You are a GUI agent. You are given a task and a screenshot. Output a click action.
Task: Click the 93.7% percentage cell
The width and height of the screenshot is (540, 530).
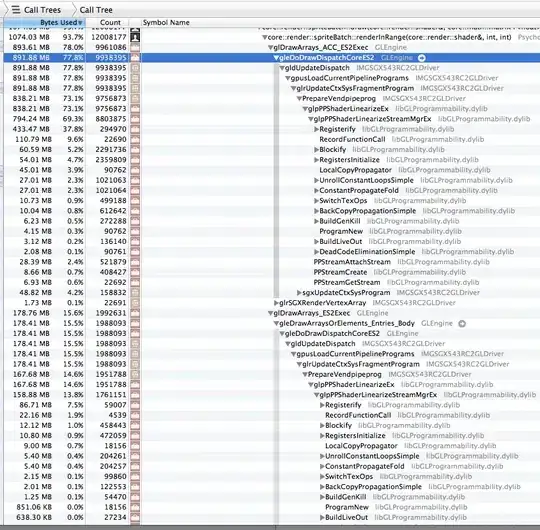(x=73, y=37)
